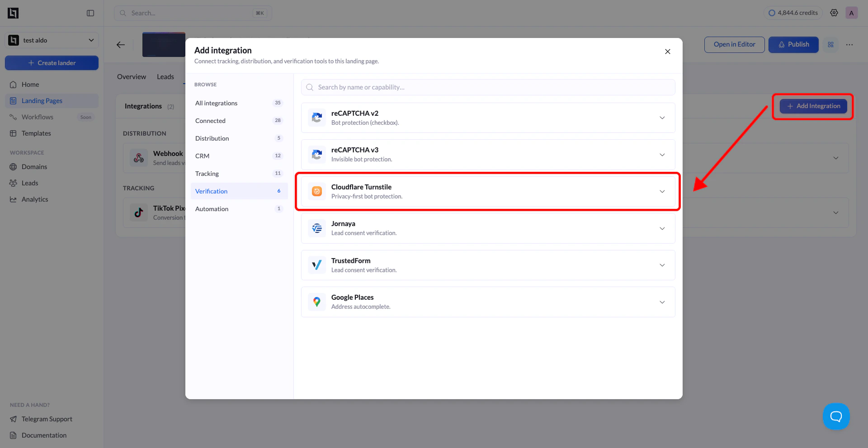Select the All integrations category
Viewport: 868px width, 448px height.
pos(239,103)
